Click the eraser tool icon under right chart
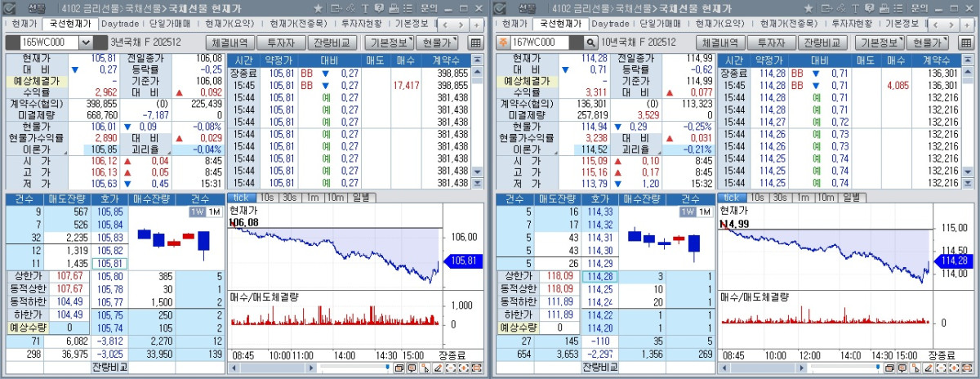The height and width of the screenshot is (379, 980). pos(928,368)
